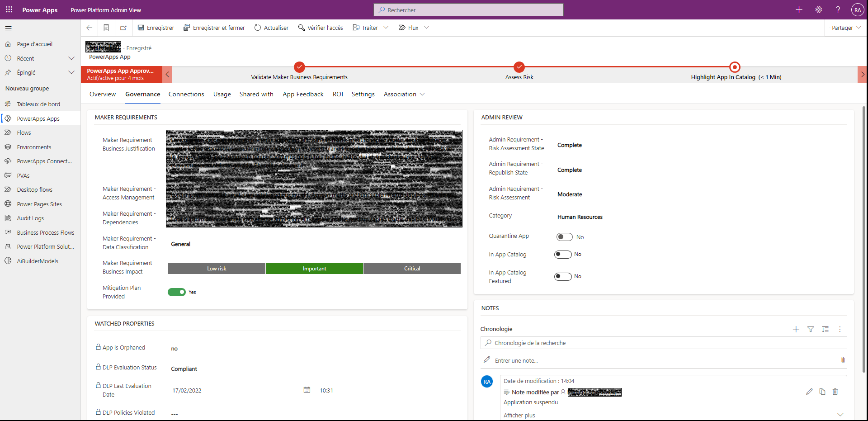Image resolution: width=868 pixels, height=421 pixels.
Task: Click Vérifier l'accès
Action: [321, 28]
